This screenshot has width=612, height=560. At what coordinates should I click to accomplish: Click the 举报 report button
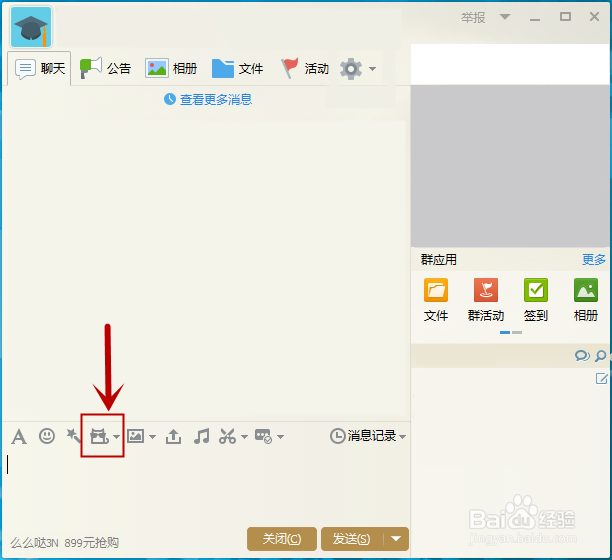(473, 18)
